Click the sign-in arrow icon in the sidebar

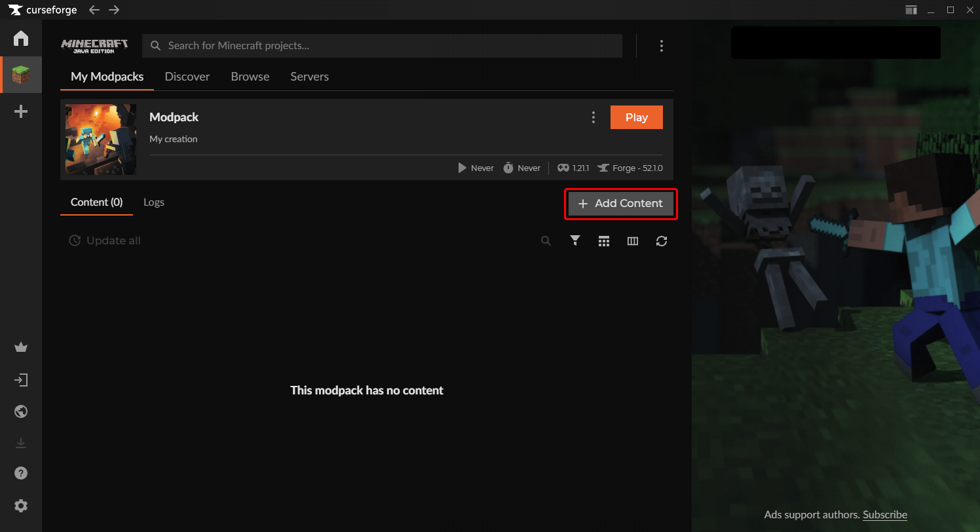coord(21,380)
